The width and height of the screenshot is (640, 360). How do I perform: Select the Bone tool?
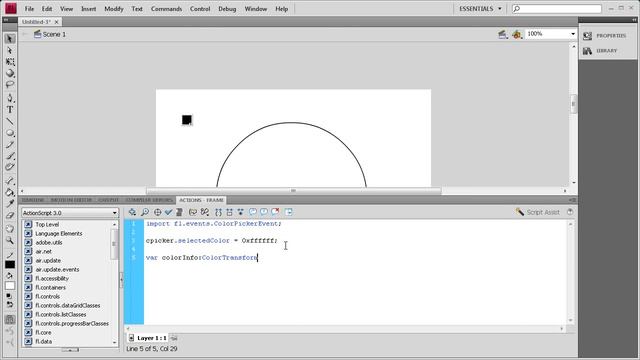[x=10, y=181]
